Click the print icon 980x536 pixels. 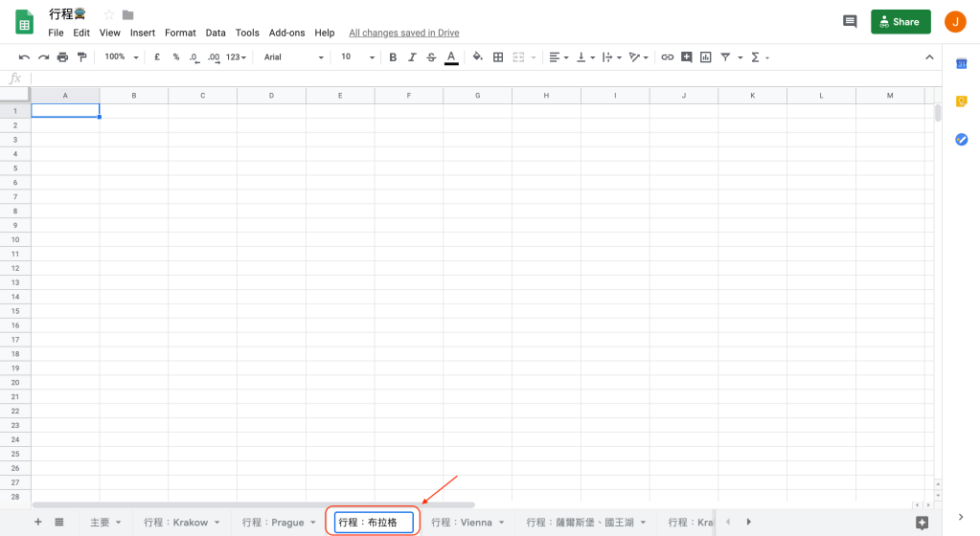[x=62, y=57]
